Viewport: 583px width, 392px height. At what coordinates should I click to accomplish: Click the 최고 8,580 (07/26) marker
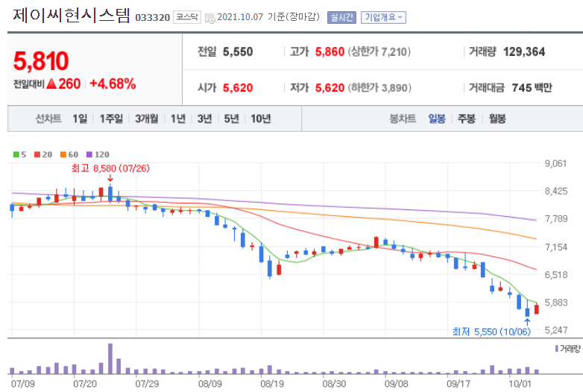[x=110, y=168]
